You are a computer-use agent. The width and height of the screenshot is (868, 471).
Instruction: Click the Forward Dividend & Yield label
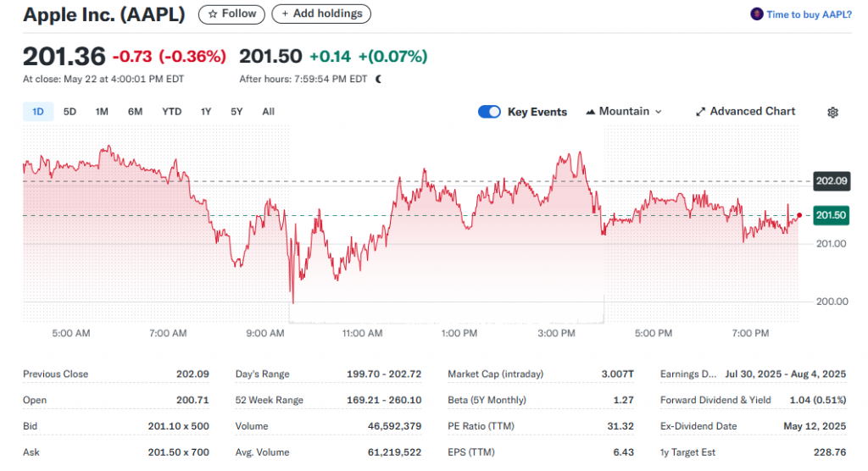coord(715,400)
